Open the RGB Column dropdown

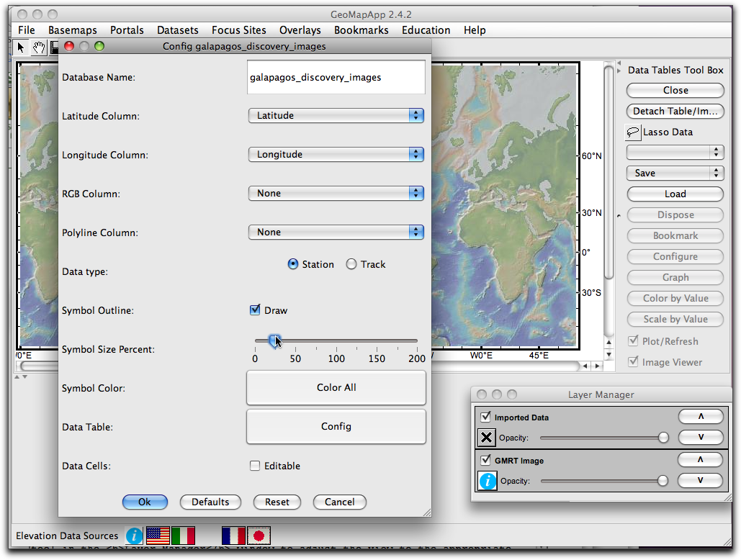(336, 193)
